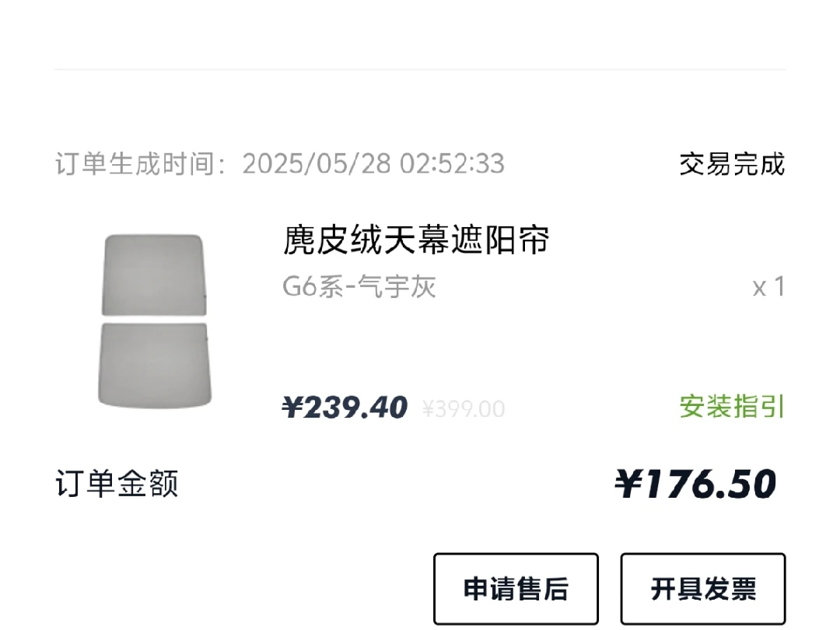This screenshot has height=630, width=840.
Task: Click the struck-through ¥399.00 original price
Action: (464, 409)
